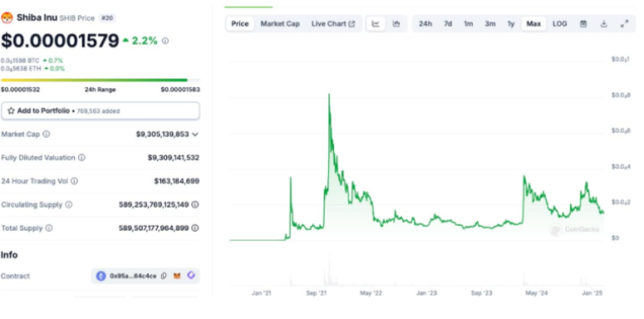Click the highest price peak on the chart
The width and height of the screenshot is (644, 319).
tap(329, 95)
